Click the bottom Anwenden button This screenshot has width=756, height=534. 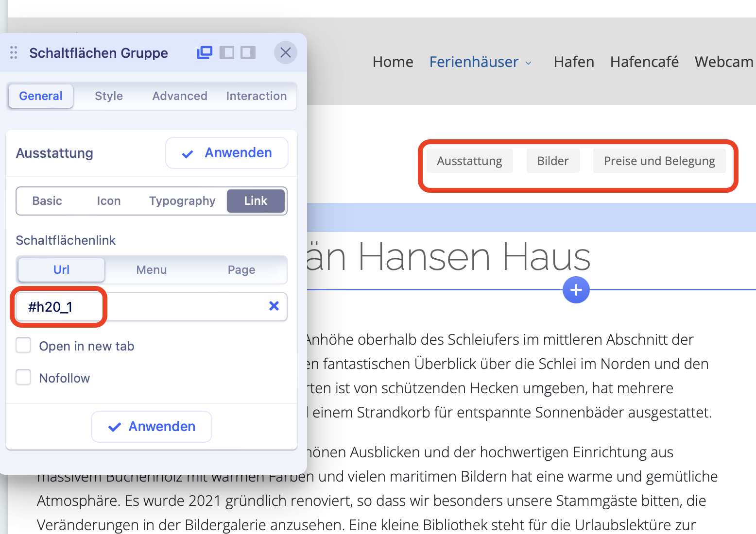[152, 427]
